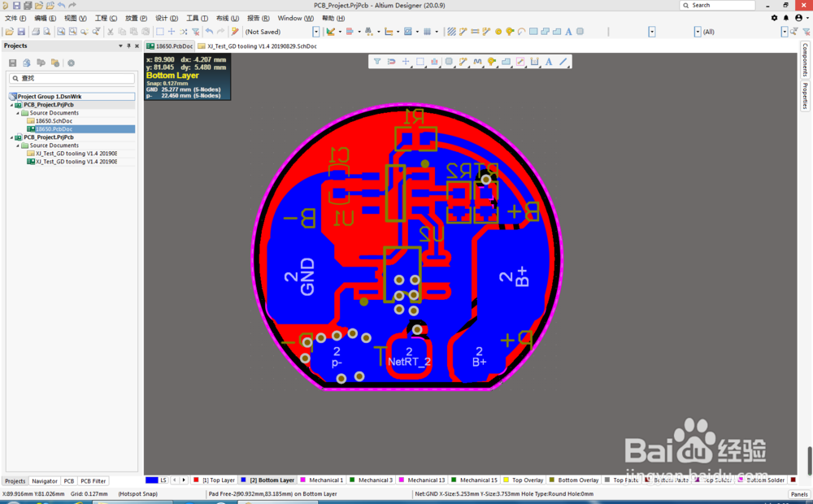The image size is (813, 504).
Task: Click the Projects panel settings gear icon
Action: coord(71,63)
